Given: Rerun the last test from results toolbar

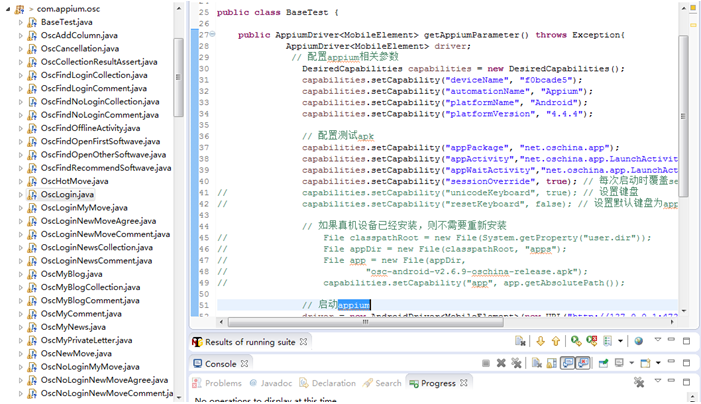Looking at the screenshot, I should 576,341.
